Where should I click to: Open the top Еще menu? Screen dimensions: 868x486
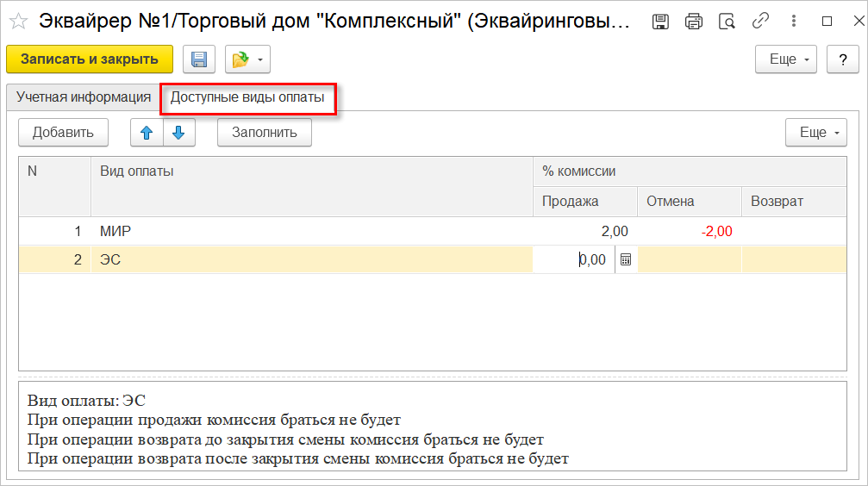point(786,59)
